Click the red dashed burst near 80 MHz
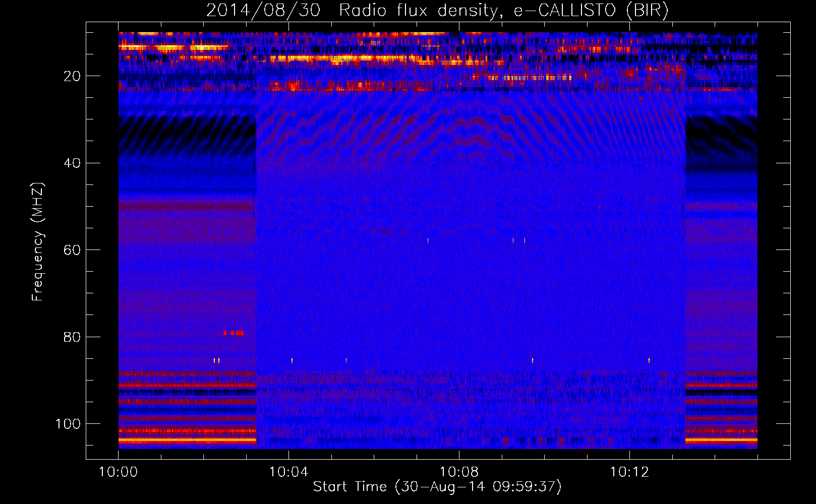 pyautogui.click(x=234, y=333)
